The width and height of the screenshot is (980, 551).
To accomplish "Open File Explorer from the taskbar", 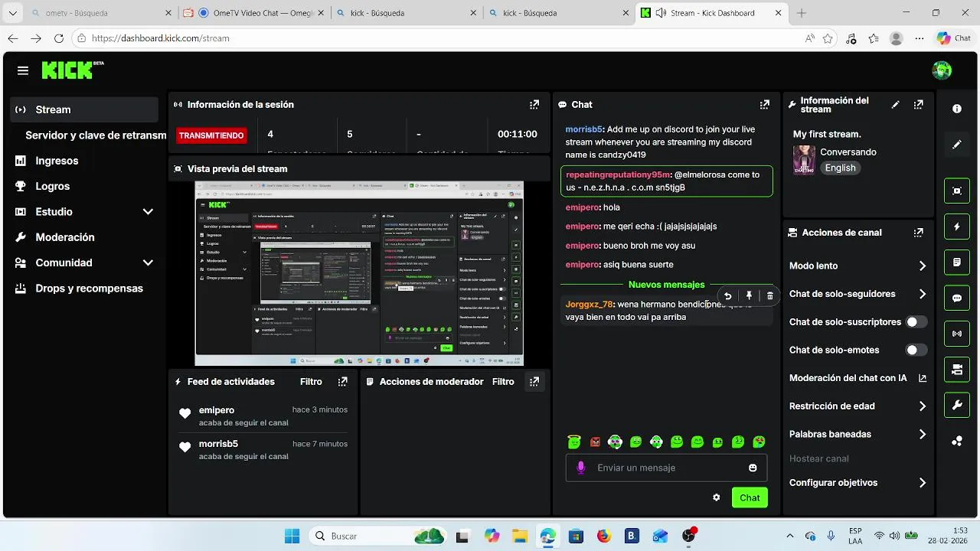I will (x=520, y=536).
